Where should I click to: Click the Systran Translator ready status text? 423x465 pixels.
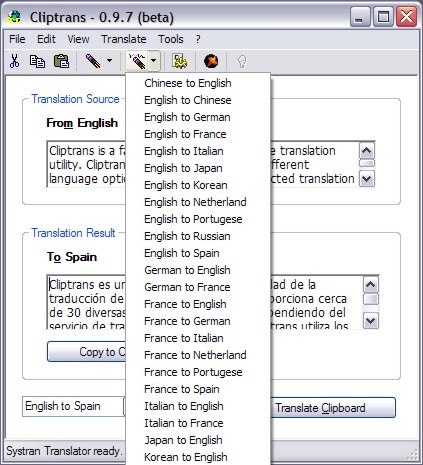coord(63,451)
